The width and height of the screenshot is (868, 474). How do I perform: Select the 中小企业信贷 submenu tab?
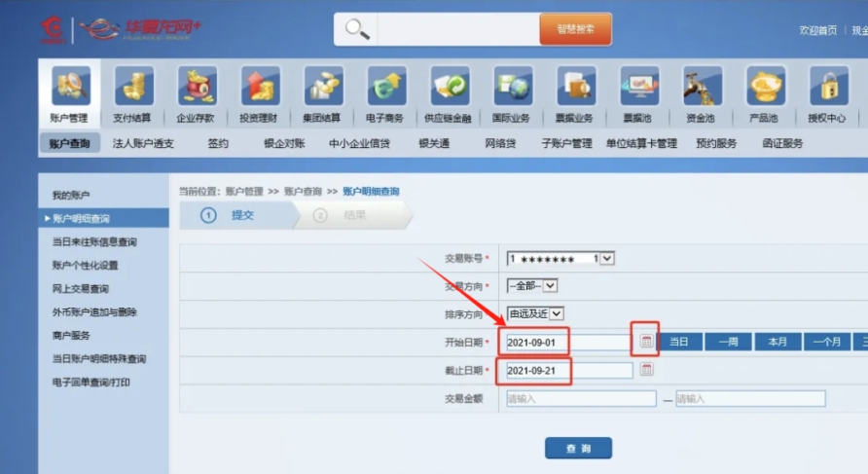(360, 143)
